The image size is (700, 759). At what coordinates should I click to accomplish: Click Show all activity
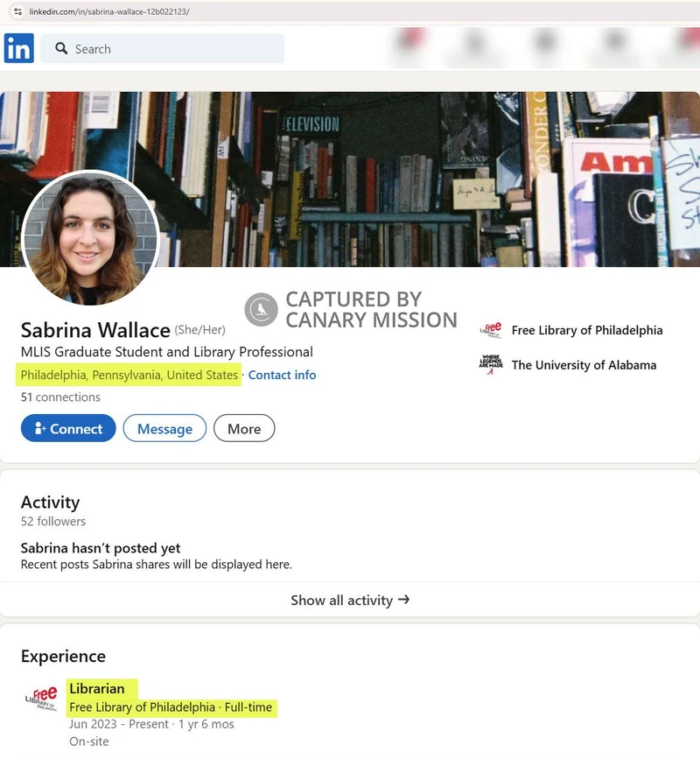[x=350, y=601]
